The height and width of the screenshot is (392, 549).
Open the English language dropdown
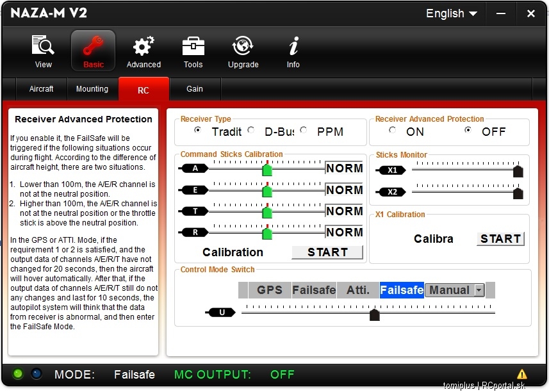[452, 13]
